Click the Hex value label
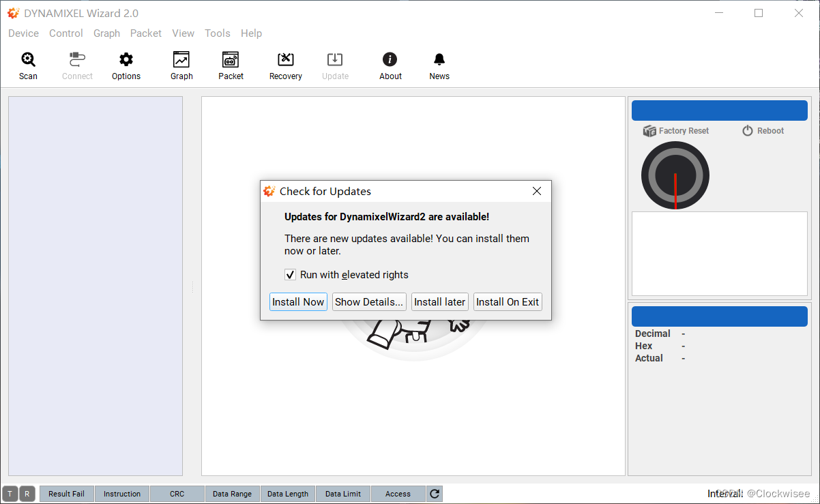This screenshot has height=504, width=820. click(643, 346)
